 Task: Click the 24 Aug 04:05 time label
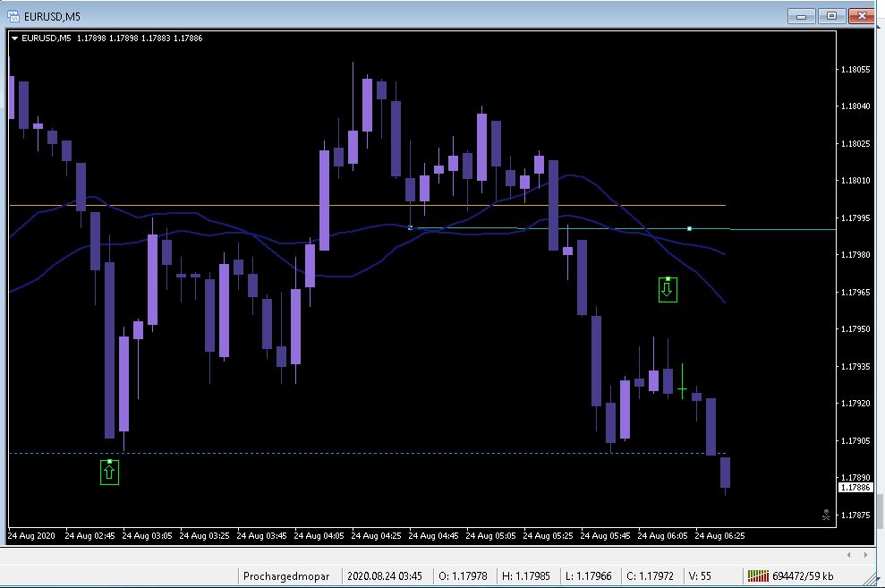319,535
